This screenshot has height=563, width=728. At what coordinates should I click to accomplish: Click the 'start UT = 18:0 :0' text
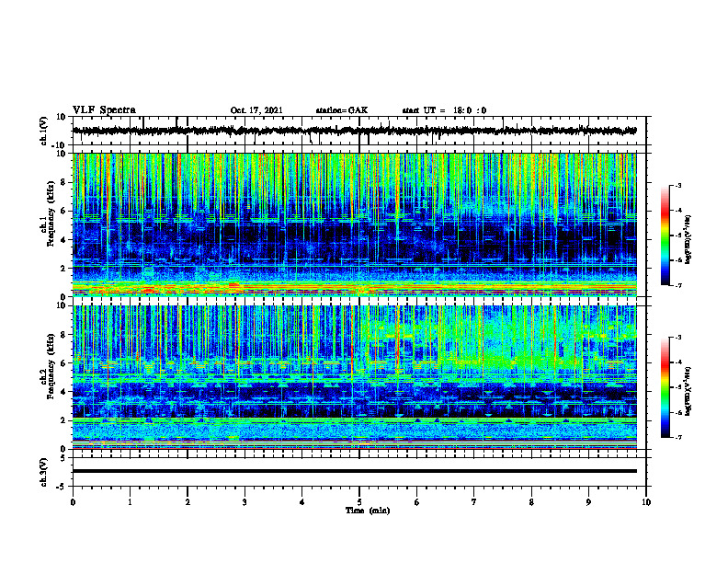pyautogui.click(x=444, y=110)
